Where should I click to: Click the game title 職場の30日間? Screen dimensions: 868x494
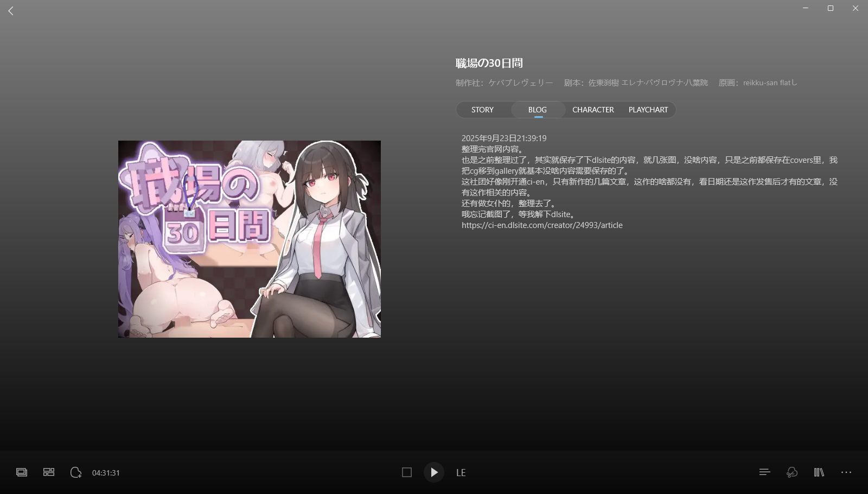[x=489, y=63]
